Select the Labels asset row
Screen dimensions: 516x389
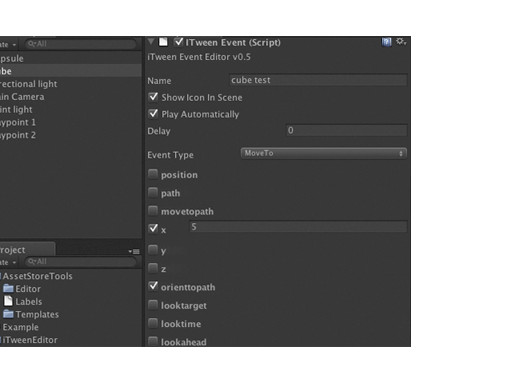[71, 301]
